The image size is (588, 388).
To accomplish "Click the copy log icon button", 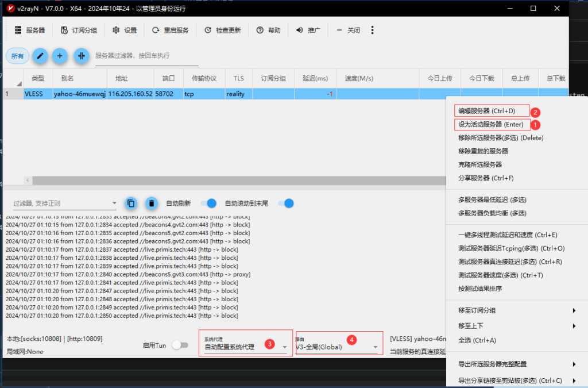I will (131, 203).
